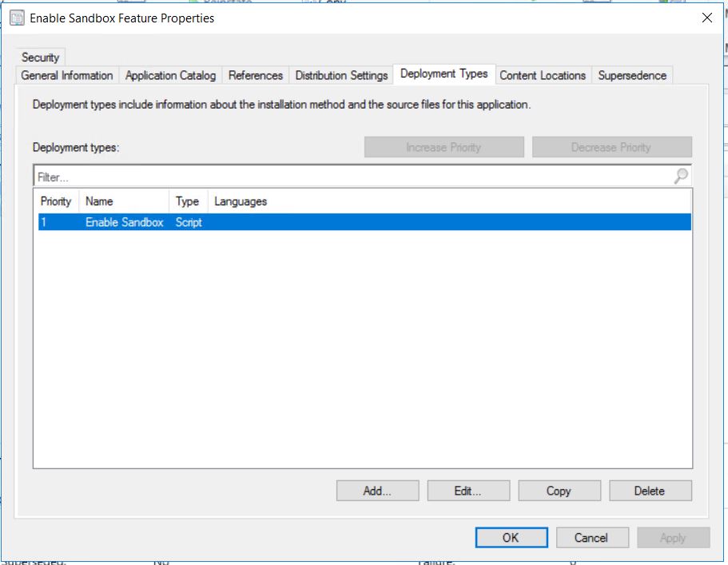This screenshot has height=565, width=728.
Task: Confirm changes with the OK button
Action: tap(511, 537)
